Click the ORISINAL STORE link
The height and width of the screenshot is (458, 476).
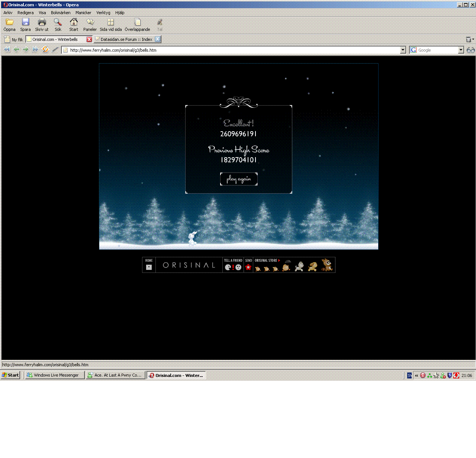click(x=267, y=261)
